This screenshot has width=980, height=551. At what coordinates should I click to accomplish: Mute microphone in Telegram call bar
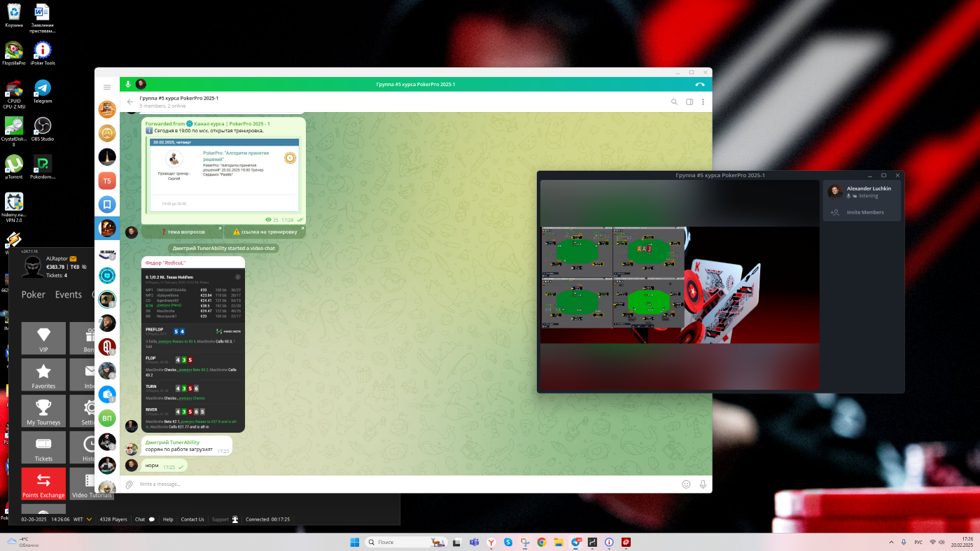pos(128,84)
